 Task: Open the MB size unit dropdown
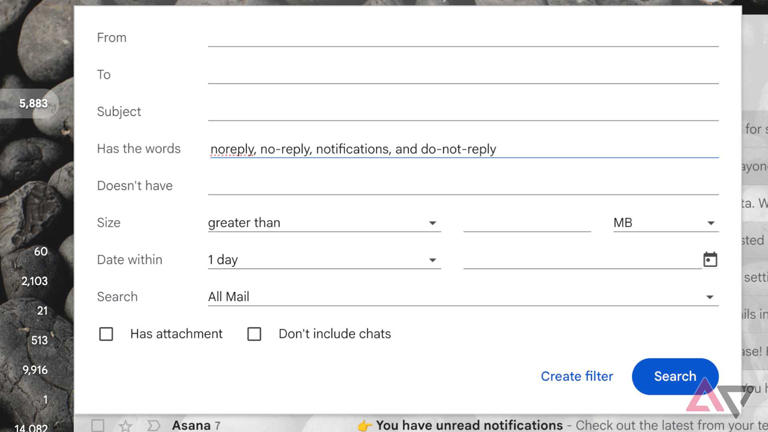tap(666, 223)
